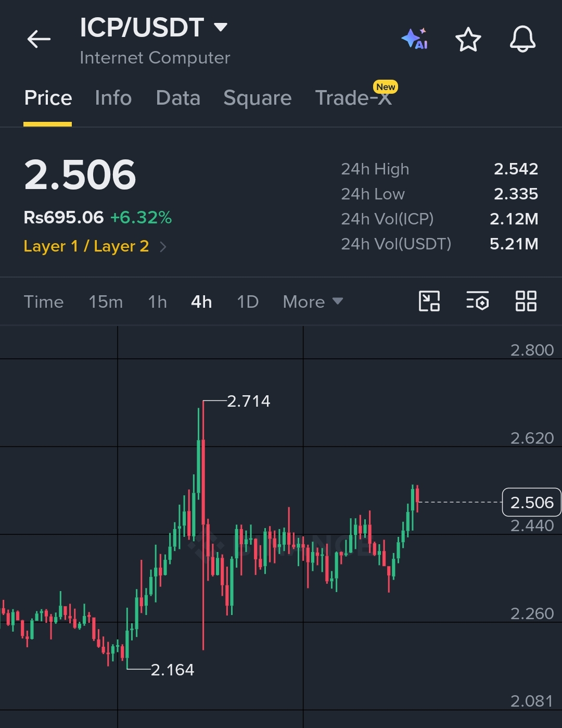Open the Layer 1 / Layer 2 link

pos(86,246)
